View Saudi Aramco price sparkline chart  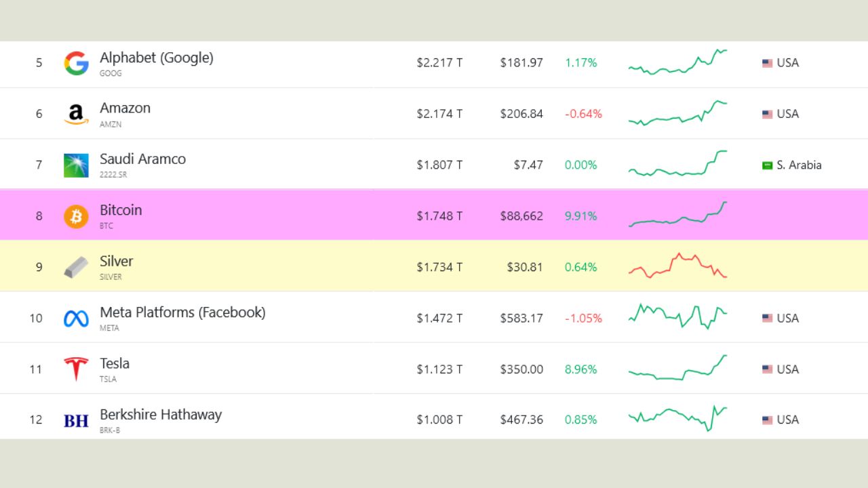coord(677,163)
